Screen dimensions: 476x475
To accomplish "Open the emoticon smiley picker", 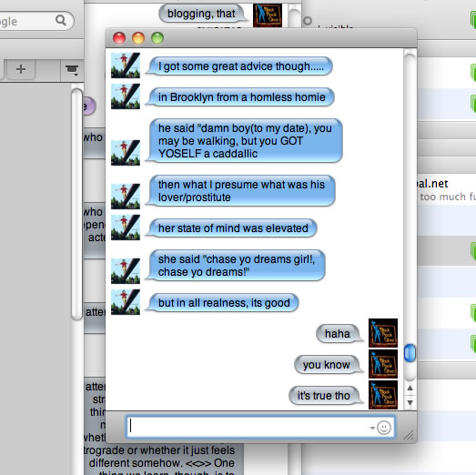I will tap(384, 428).
